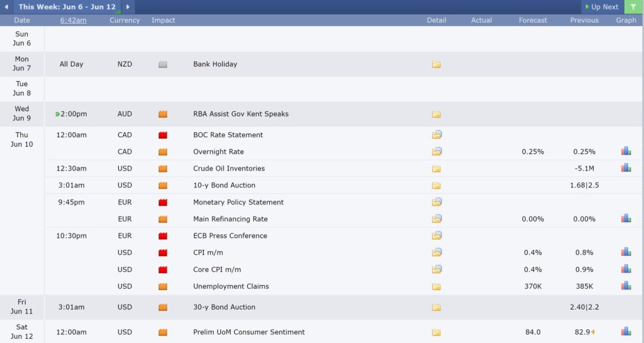Select the Core CPI m/m event
The image size is (644, 343).
[217, 269]
